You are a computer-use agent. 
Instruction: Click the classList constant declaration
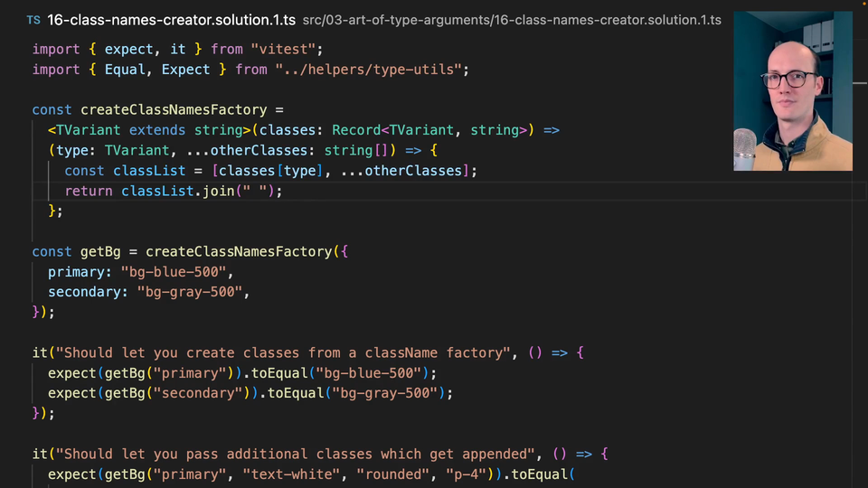pos(149,171)
